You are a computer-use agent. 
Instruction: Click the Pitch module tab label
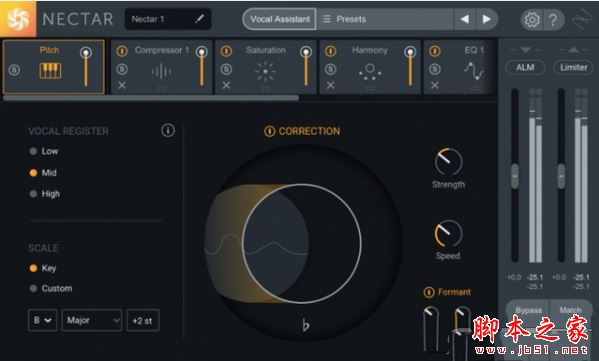tap(49, 50)
